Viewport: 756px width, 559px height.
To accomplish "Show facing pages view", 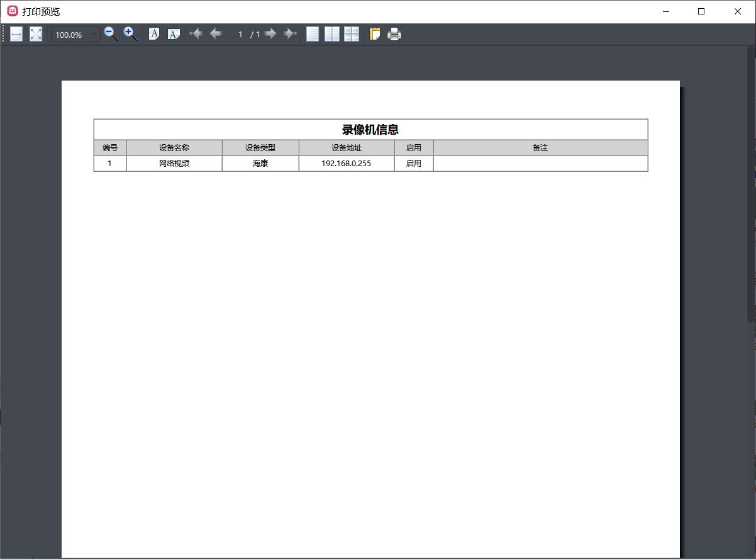I will coord(332,34).
